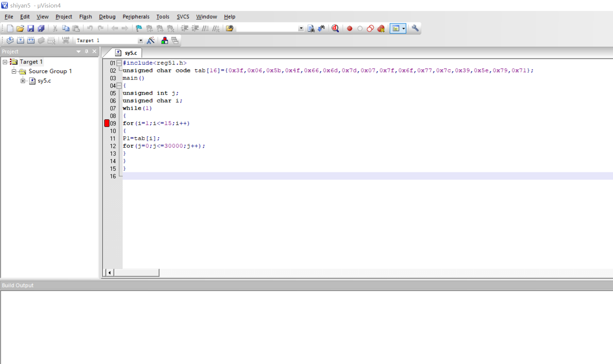Insert a breakpoint with the red circle icon
Viewport: 613px width, 364px height.
pos(350,28)
